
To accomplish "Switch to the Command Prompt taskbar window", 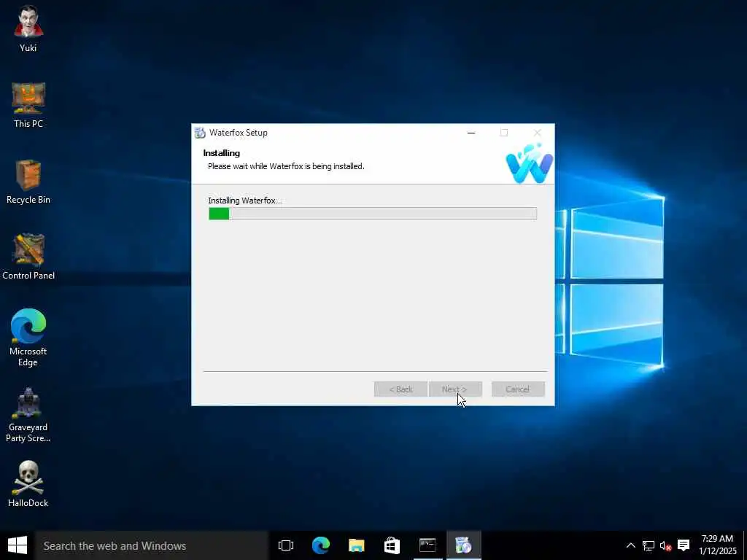I will pyautogui.click(x=427, y=545).
